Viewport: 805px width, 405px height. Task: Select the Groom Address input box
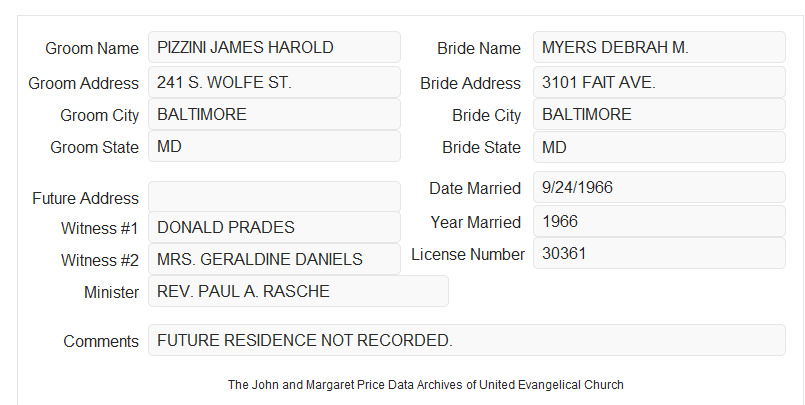tap(274, 82)
